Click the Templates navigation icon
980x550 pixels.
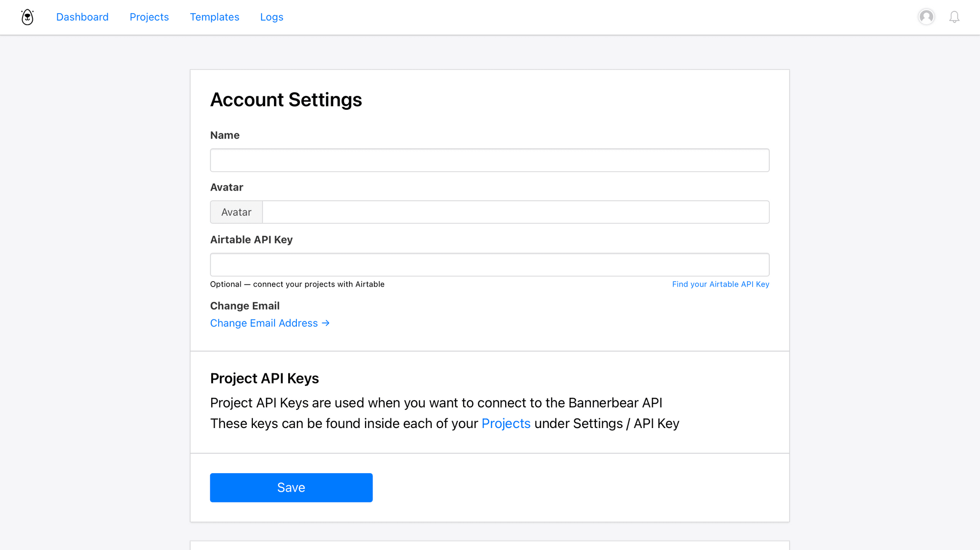pos(213,17)
